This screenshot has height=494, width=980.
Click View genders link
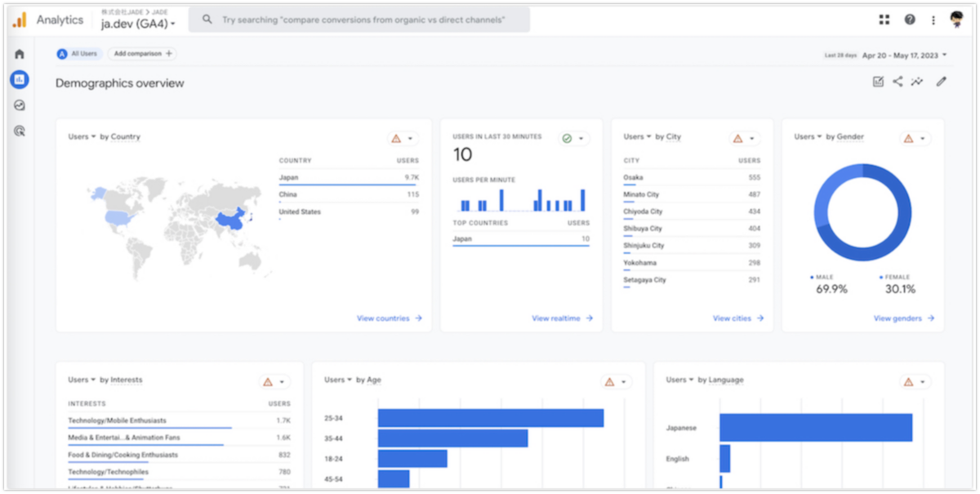904,318
